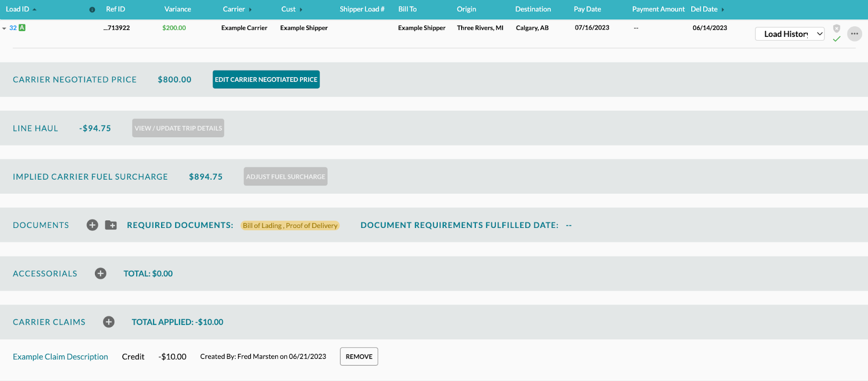The image size is (868, 381).
Task: Click the info icon before Ref ID
Action: 92,10
